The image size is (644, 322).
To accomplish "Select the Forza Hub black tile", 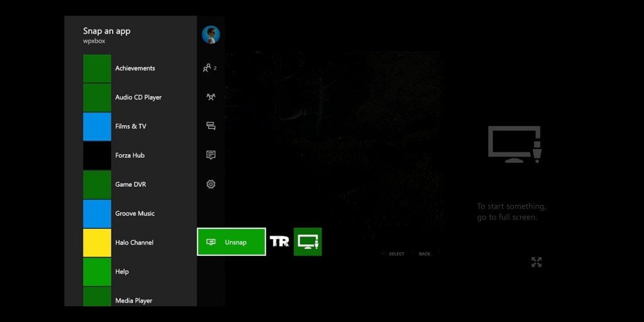I will tap(97, 156).
